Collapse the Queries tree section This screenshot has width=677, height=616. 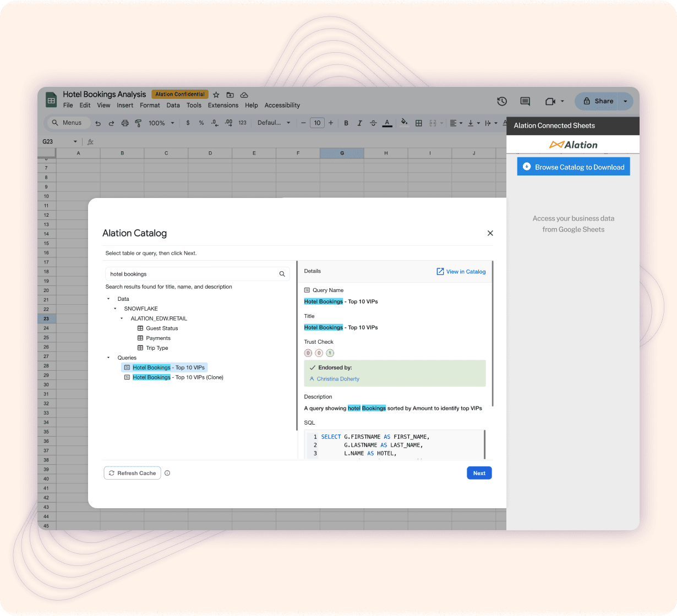108,358
